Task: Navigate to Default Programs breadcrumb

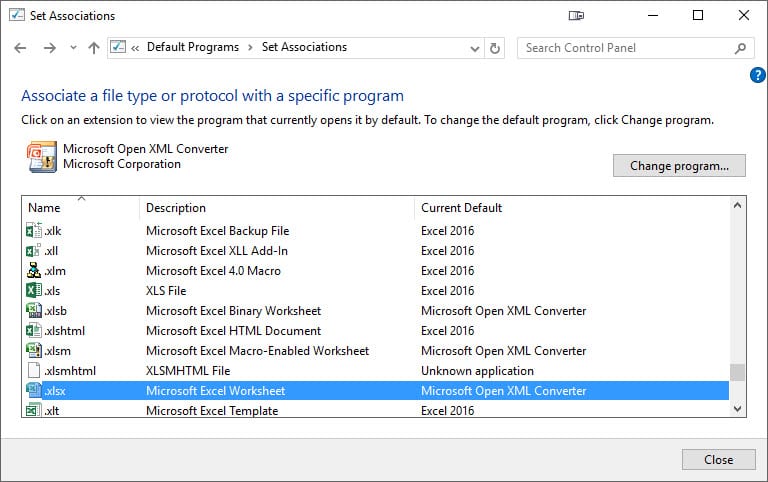Action: point(192,47)
